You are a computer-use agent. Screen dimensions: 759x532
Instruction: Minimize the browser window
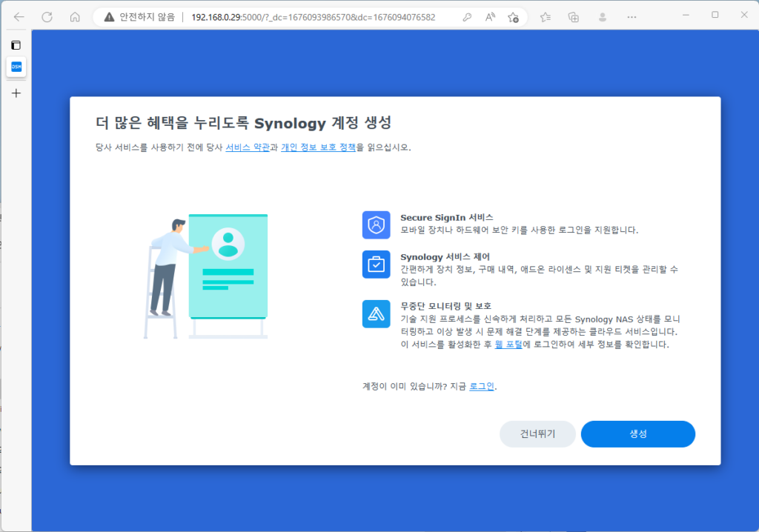coord(686,16)
